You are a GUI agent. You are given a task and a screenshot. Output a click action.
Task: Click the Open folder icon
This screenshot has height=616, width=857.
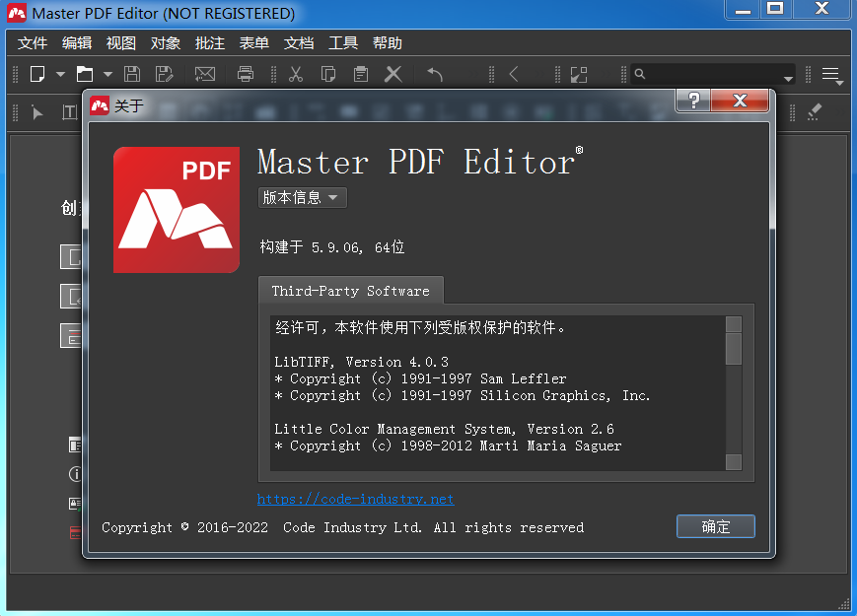tap(84, 74)
